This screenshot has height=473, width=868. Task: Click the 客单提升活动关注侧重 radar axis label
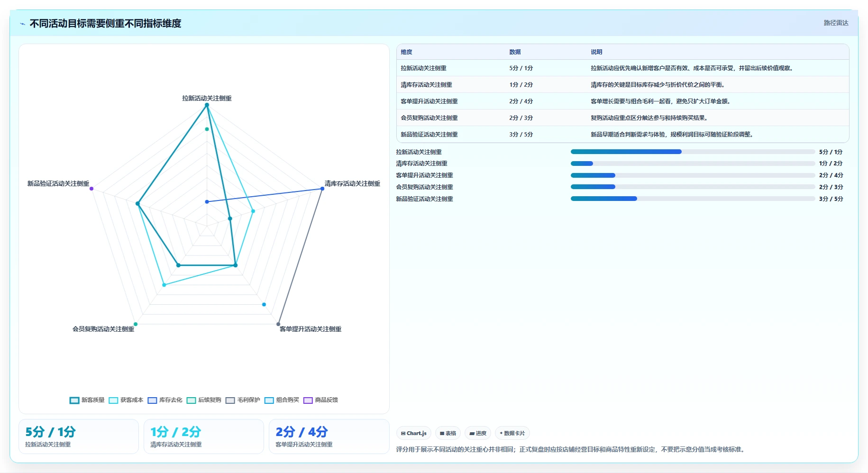(x=311, y=329)
